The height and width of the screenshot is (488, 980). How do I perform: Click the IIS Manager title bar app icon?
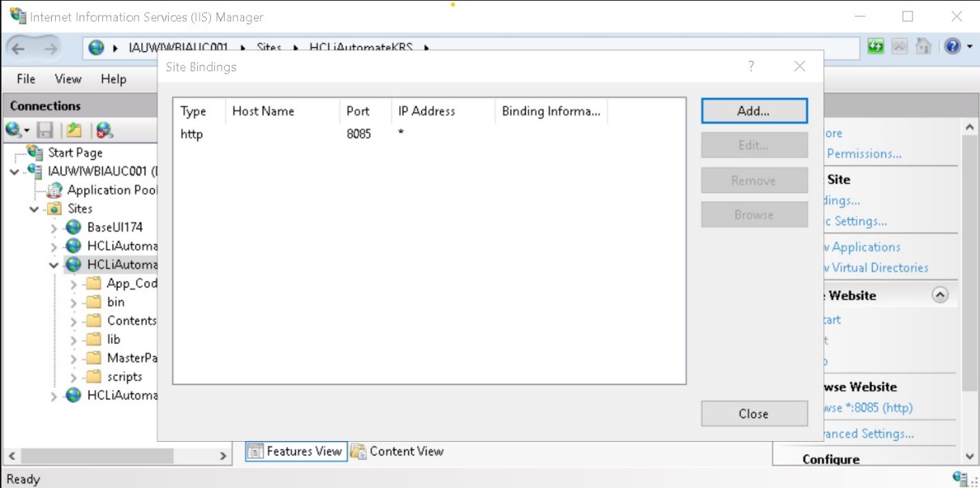[x=17, y=16]
